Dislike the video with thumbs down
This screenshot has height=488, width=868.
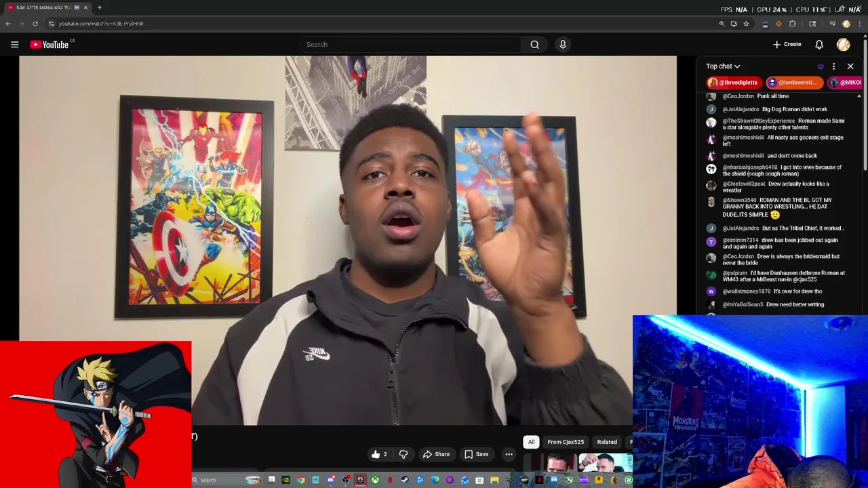pos(403,454)
